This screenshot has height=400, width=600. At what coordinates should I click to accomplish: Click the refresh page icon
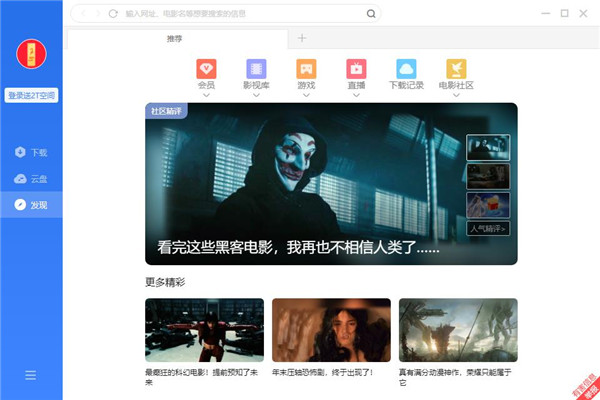click(x=113, y=14)
